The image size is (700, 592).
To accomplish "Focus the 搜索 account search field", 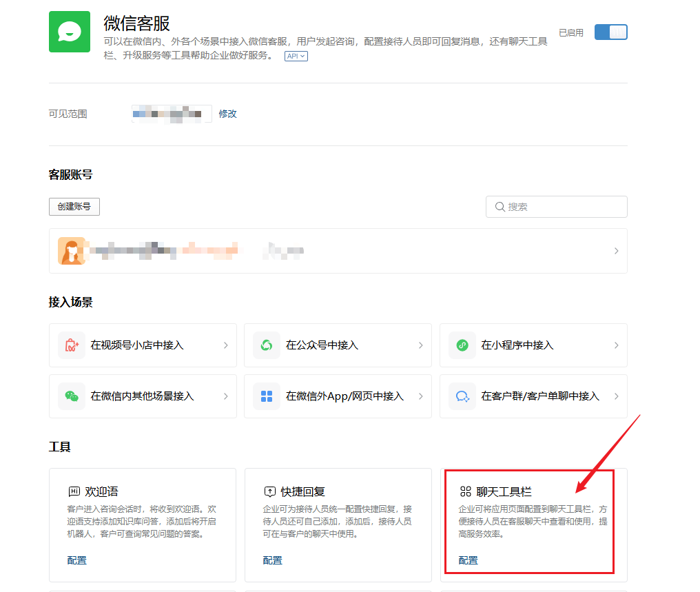I will click(x=556, y=207).
